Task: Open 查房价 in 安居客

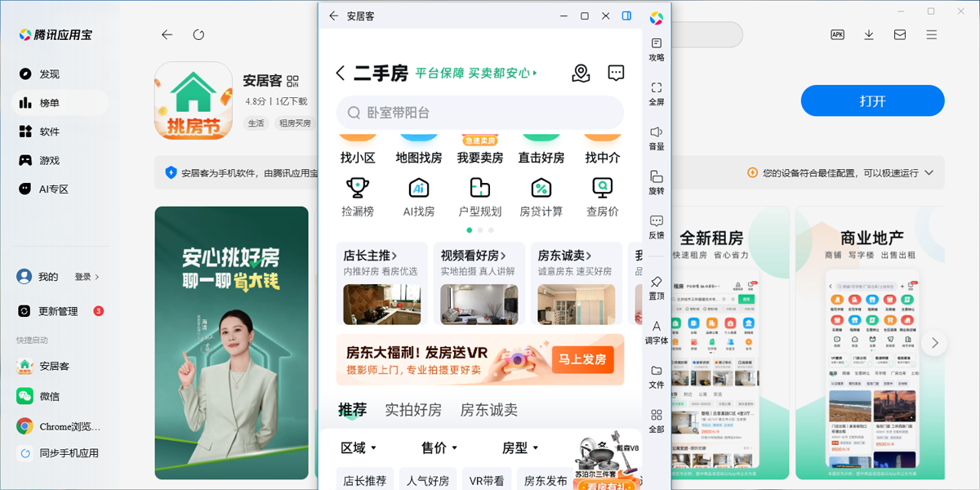Action: coord(603,198)
